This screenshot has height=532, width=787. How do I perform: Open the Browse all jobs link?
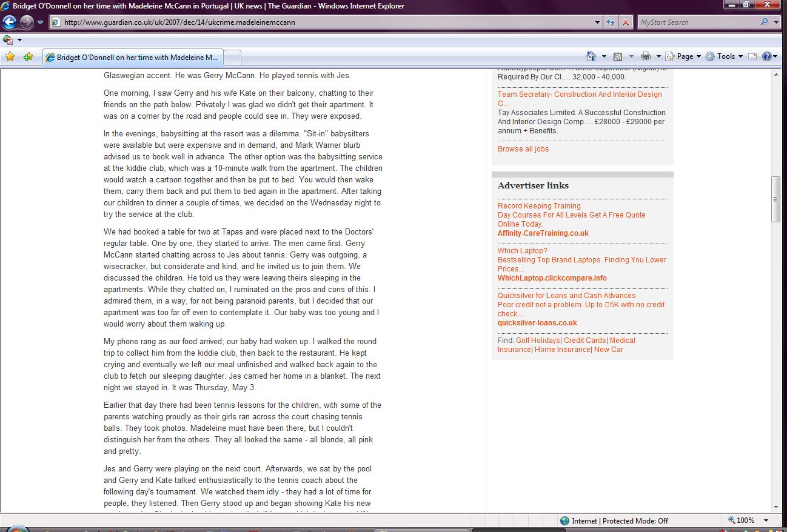(523, 149)
